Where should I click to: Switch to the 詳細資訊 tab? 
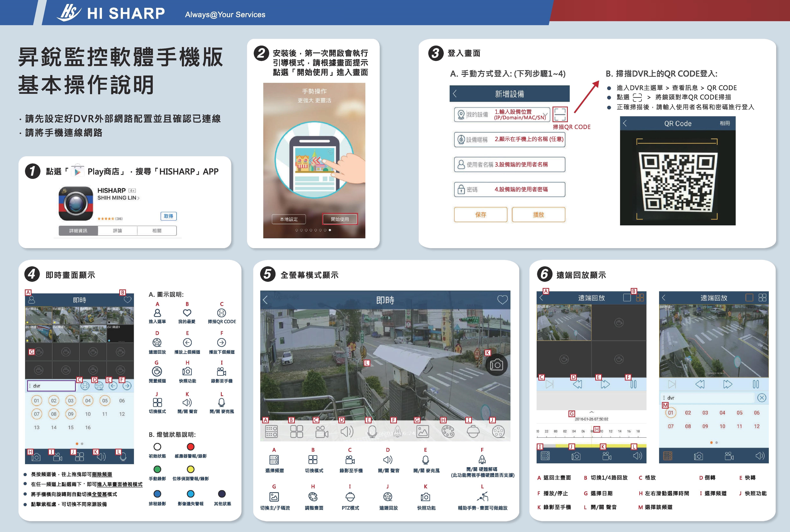78,231
